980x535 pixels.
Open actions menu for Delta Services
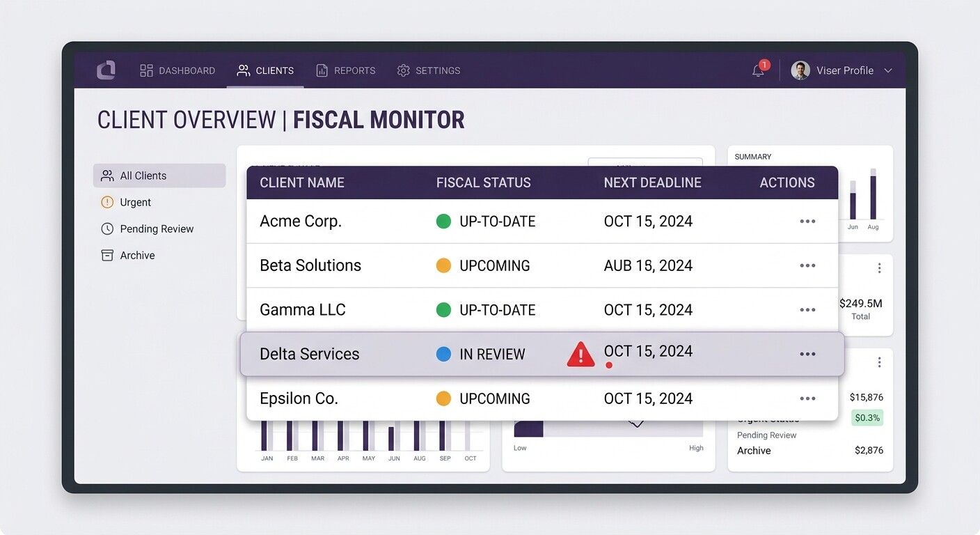pos(807,354)
